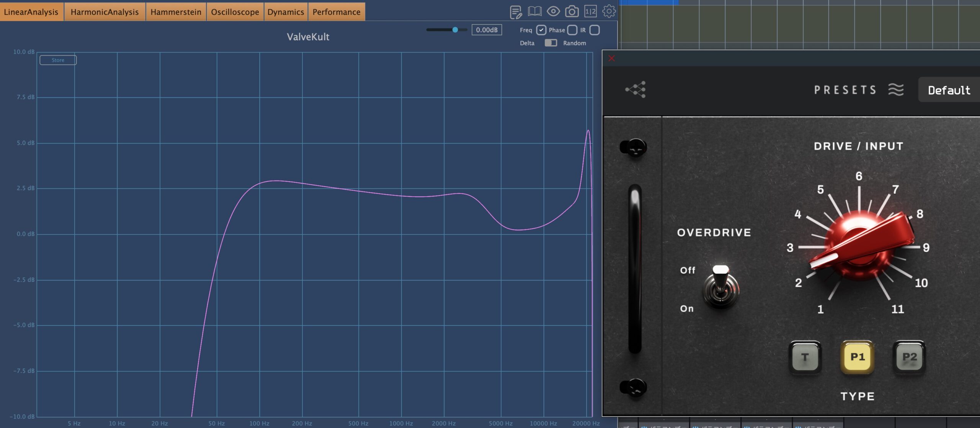
Task: Select the P2 type button
Action: click(x=909, y=357)
